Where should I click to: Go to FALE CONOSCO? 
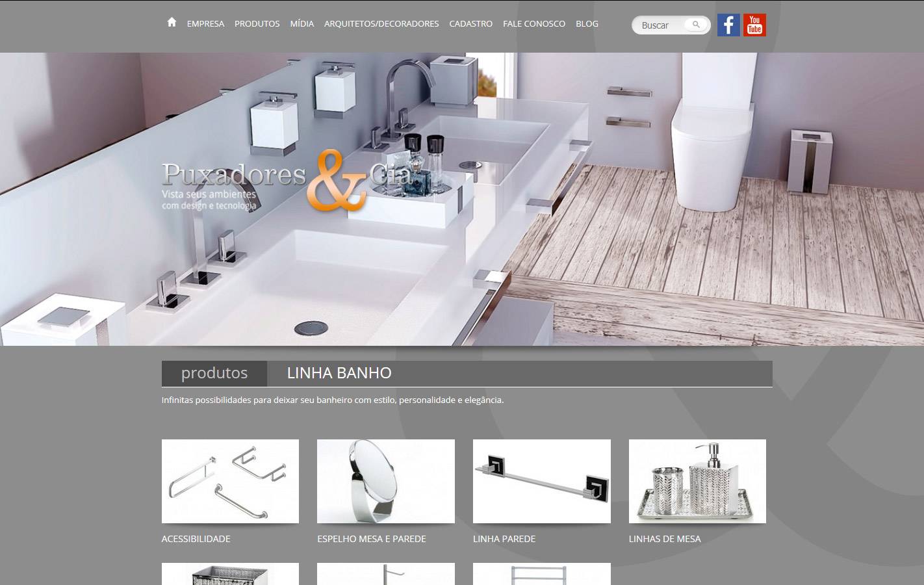(x=534, y=23)
